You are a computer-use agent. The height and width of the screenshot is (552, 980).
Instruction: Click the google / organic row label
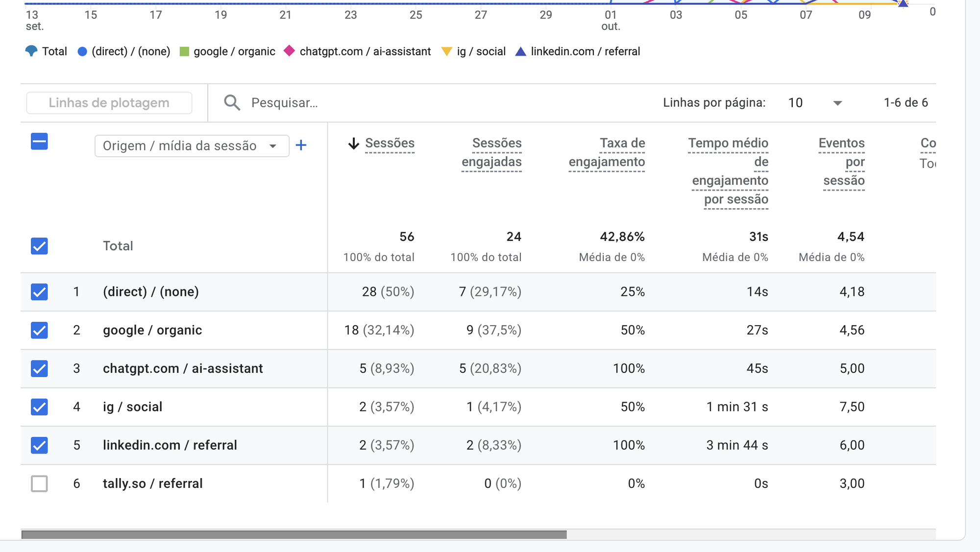click(152, 330)
